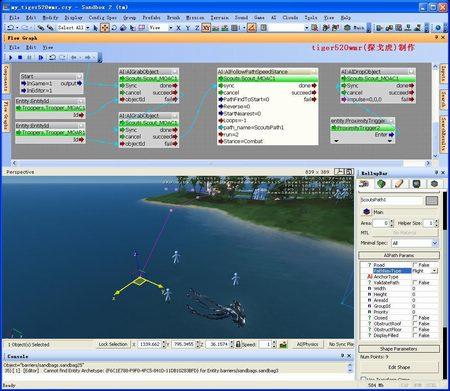Screen dimensions: 450x391
Task: Click the Flow Graph play button
Action: (x=11, y=57)
